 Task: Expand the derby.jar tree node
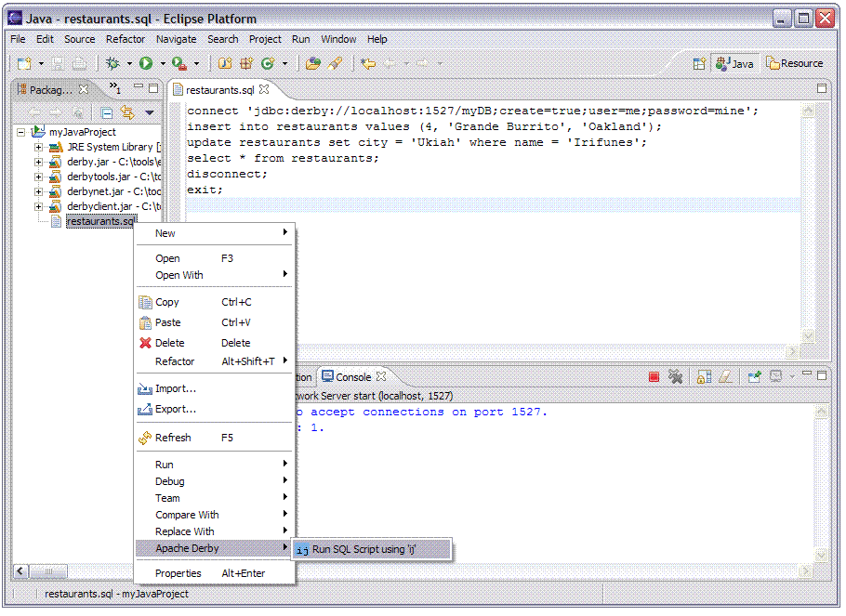click(39, 162)
